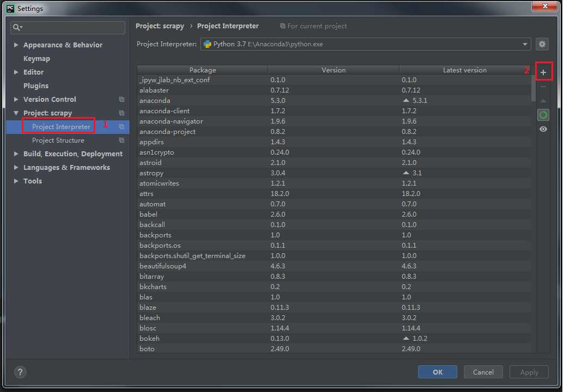The image size is (564, 392).
Task: Open the interpreter settings gear icon
Action: pos(542,44)
